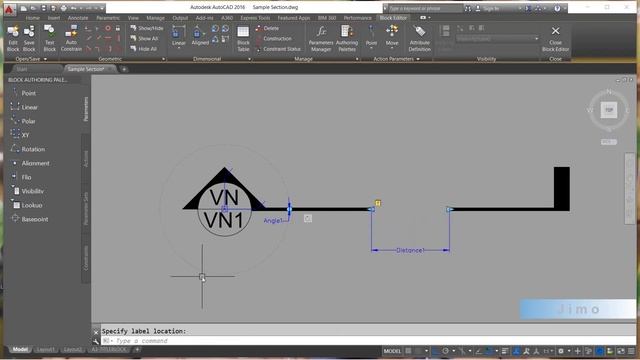Open the Annotate ribbon tab
This screenshot has width=640, height=360.
pyautogui.click(x=78, y=18)
